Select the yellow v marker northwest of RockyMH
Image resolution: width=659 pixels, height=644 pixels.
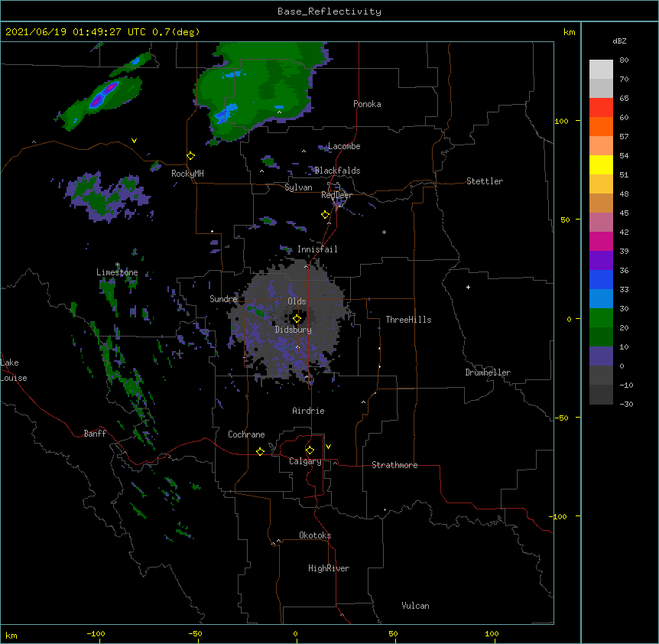134,141
